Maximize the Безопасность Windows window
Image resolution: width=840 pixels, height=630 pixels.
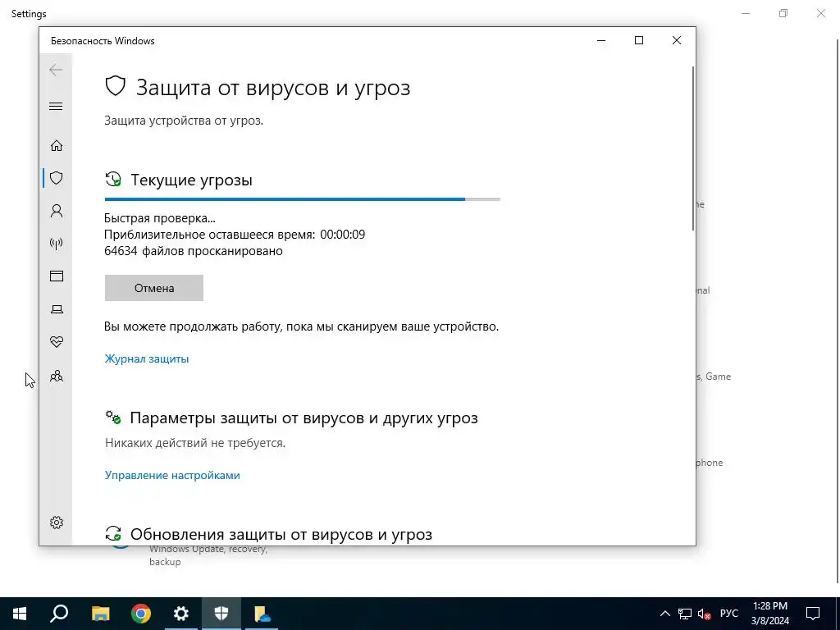point(638,41)
